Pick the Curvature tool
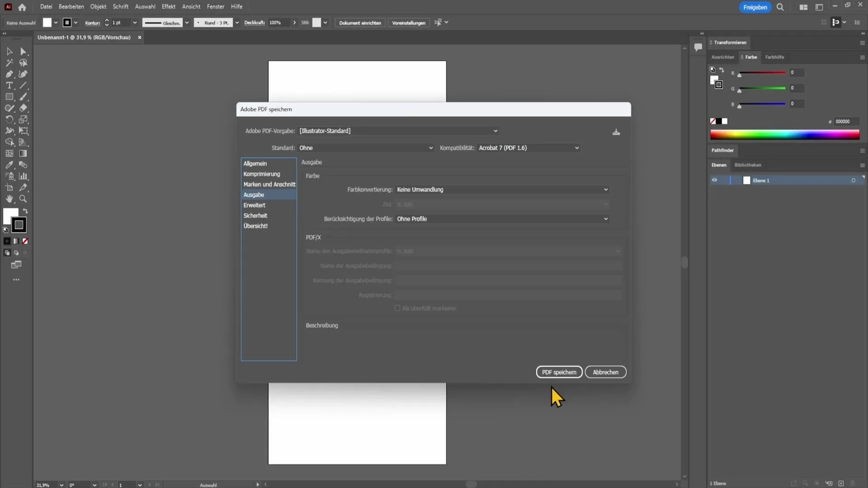Viewport: 868px width, 488px height. click(x=24, y=74)
